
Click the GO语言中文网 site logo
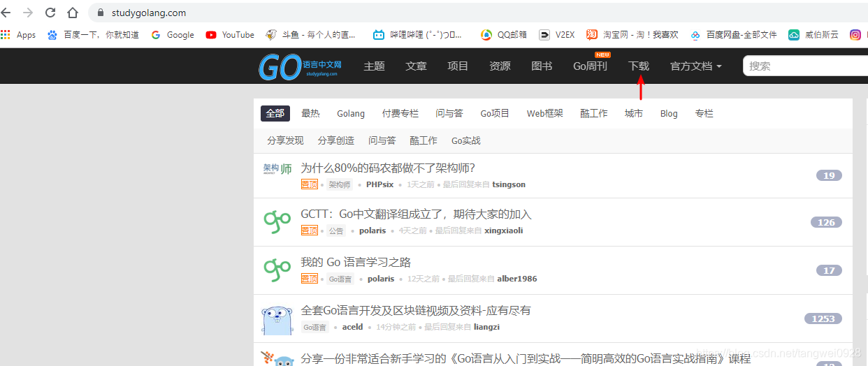click(x=299, y=66)
